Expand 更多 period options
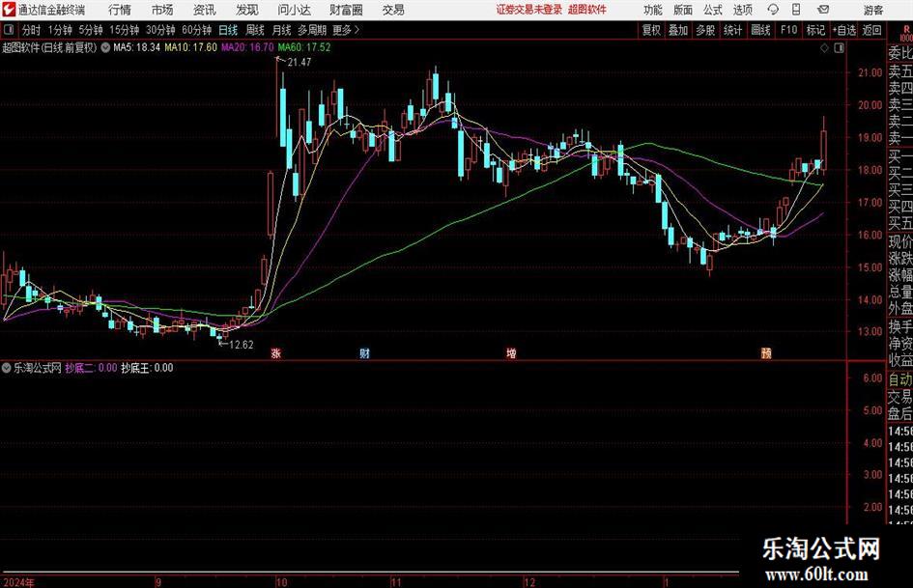The height and width of the screenshot is (588, 913). (345, 30)
